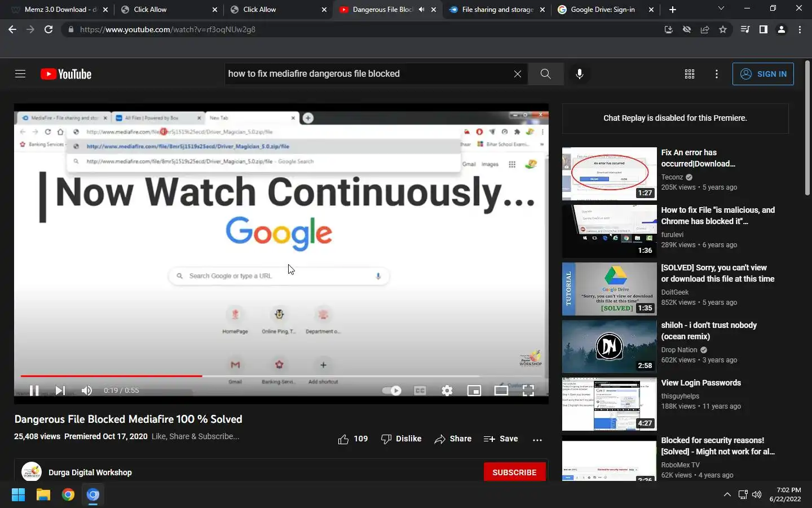Reload the page
The width and height of the screenshot is (812, 508).
[48, 29]
